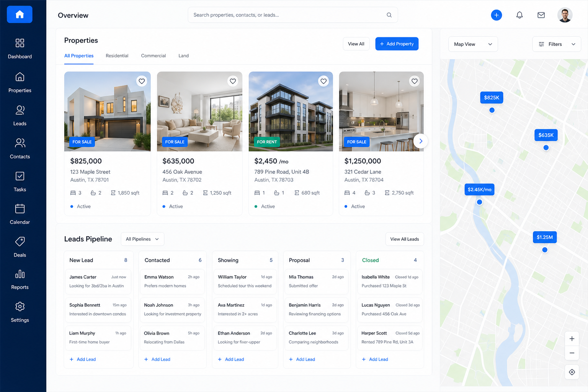Open Ethan Anderson lead card
Viewport: 588px width, 392px height.
point(245,338)
